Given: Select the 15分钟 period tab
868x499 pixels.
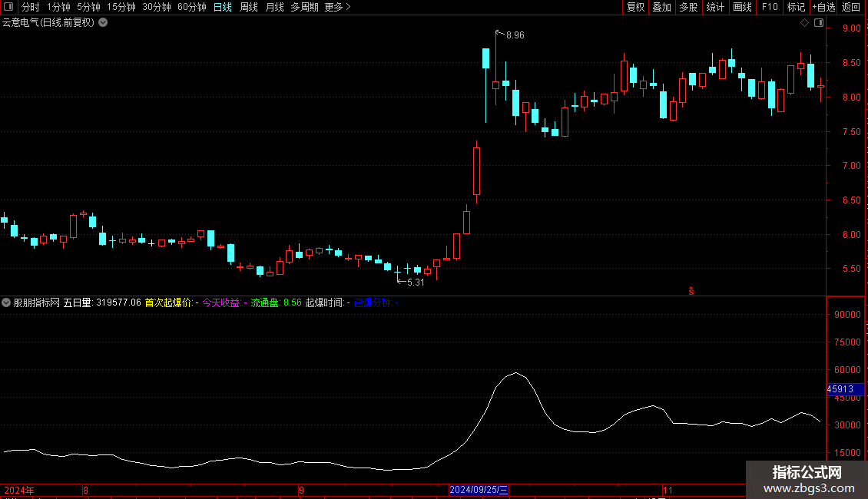Looking at the screenshot, I should point(121,7).
